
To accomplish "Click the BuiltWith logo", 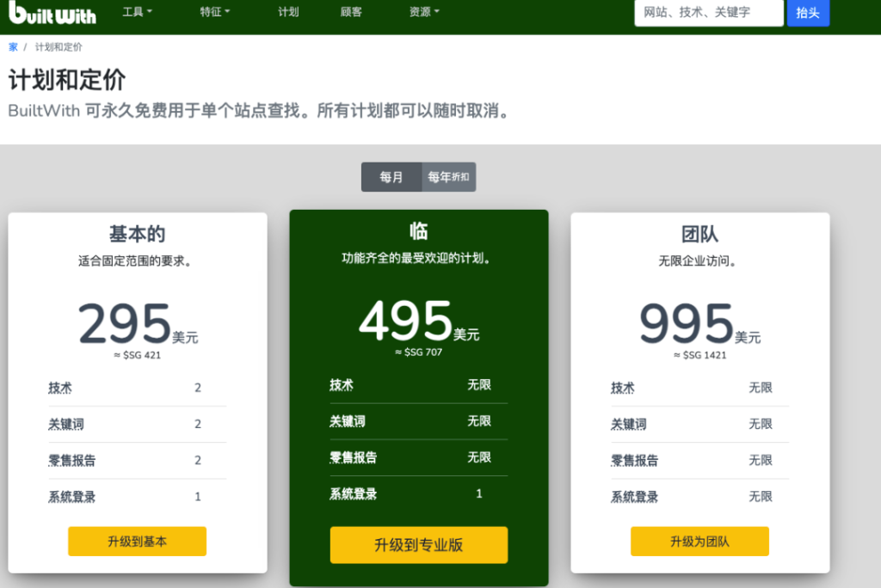I will [52, 12].
